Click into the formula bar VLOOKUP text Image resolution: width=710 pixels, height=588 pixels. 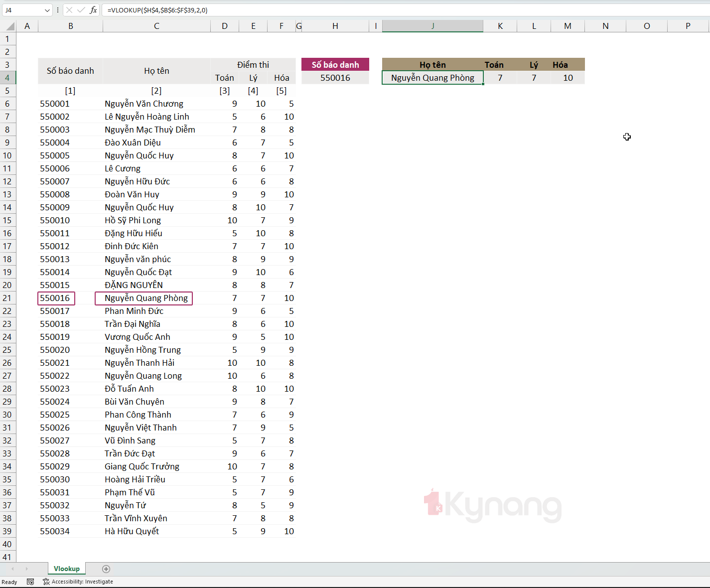click(157, 10)
